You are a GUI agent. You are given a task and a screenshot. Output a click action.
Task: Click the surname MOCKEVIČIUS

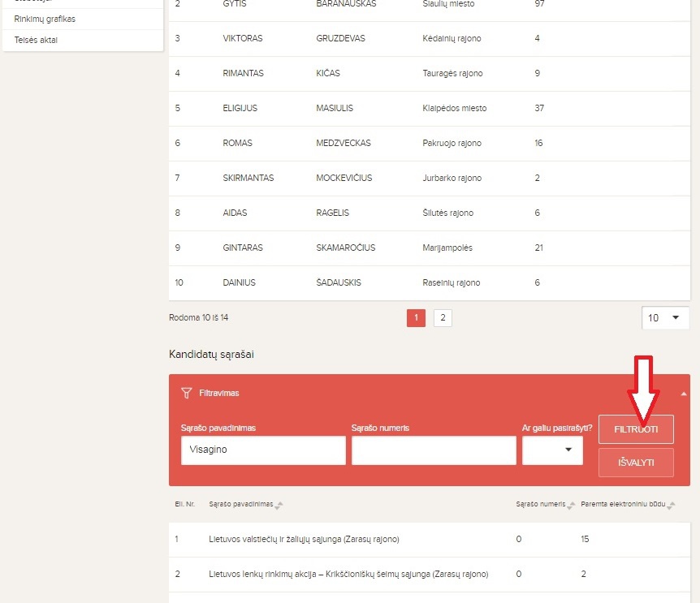coord(344,178)
